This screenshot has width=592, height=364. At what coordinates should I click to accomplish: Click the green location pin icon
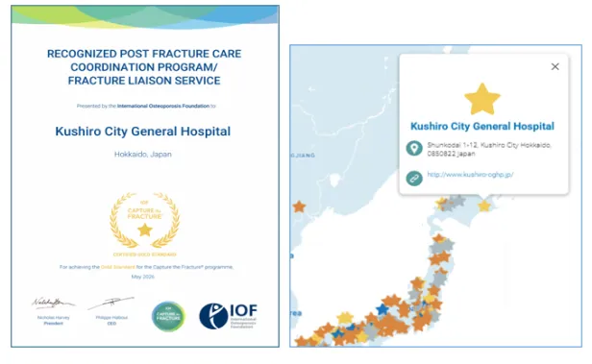[x=414, y=148]
